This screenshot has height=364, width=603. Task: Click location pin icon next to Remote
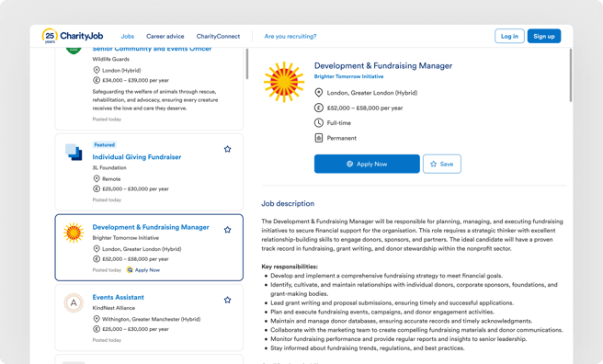click(97, 178)
